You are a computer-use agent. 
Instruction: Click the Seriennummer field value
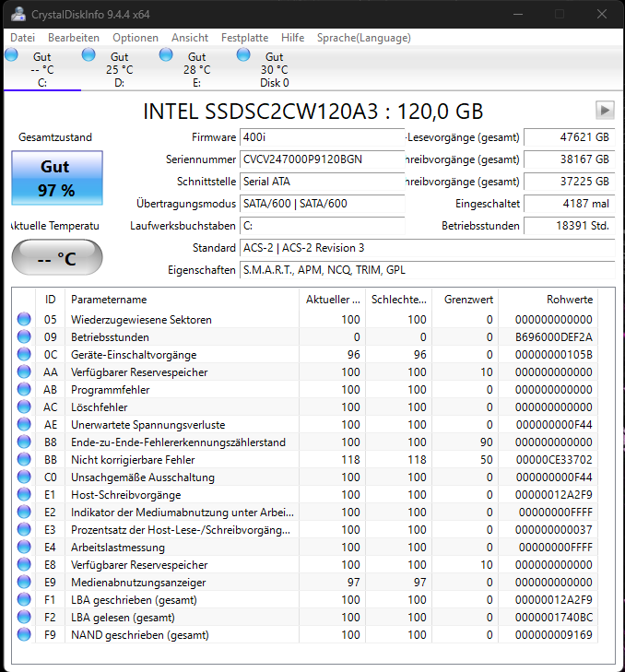click(322, 159)
